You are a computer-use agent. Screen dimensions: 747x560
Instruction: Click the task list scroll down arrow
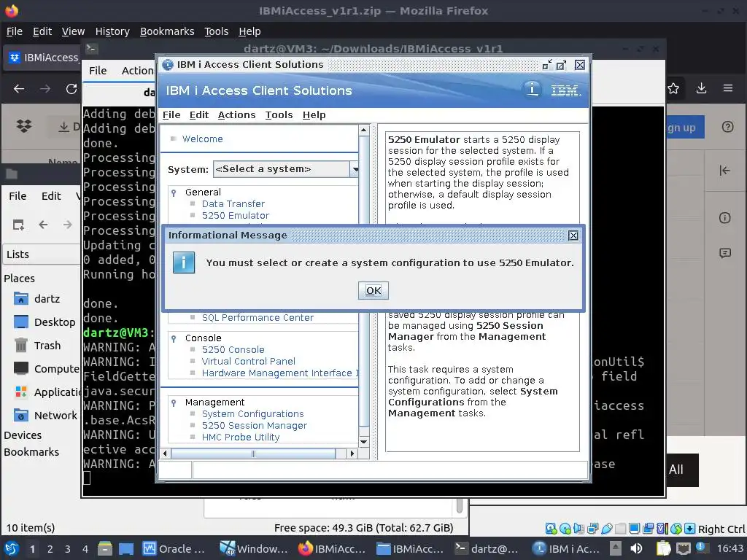pos(363,442)
